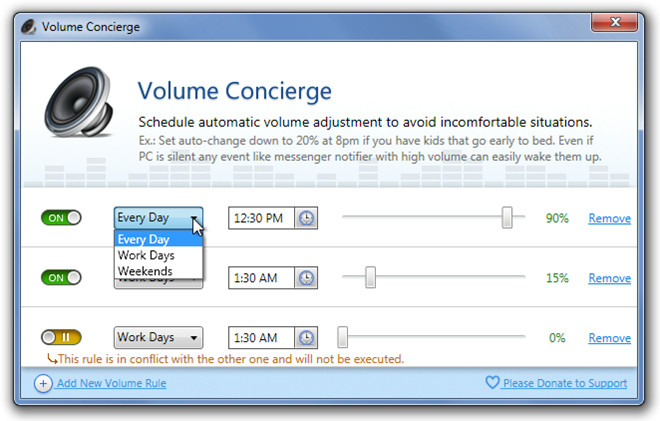The width and height of the screenshot is (660, 421).
Task: Open clock picker for 15% volume rule
Action: (x=306, y=278)
